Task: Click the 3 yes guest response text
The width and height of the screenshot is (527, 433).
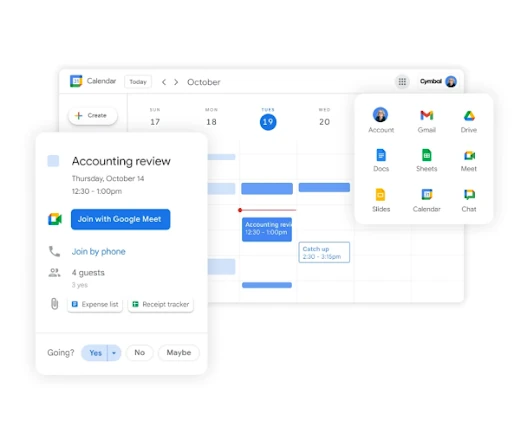Action: 80,285
